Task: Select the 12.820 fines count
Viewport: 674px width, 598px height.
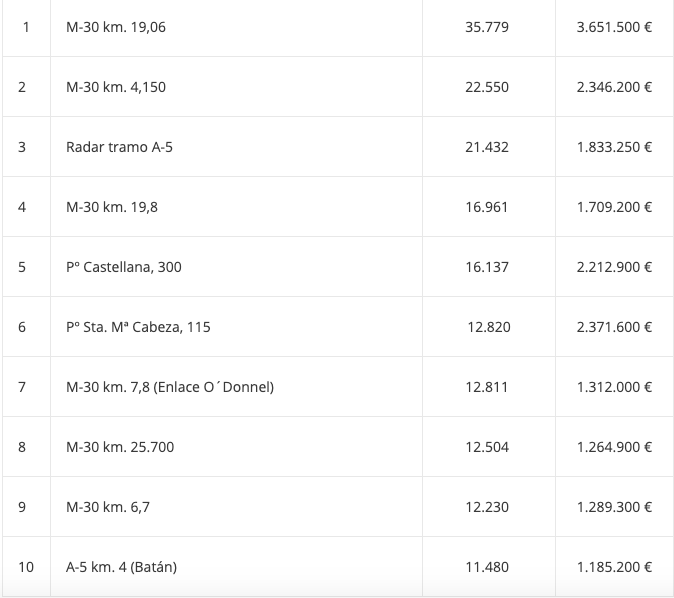Action: pos(489,327)
